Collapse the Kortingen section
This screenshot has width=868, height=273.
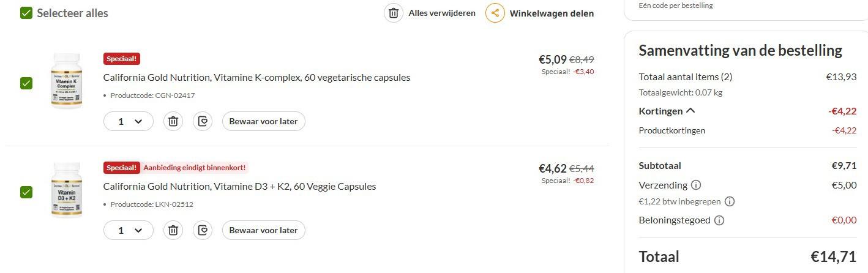pyautogui.click(x=691, y=111)
